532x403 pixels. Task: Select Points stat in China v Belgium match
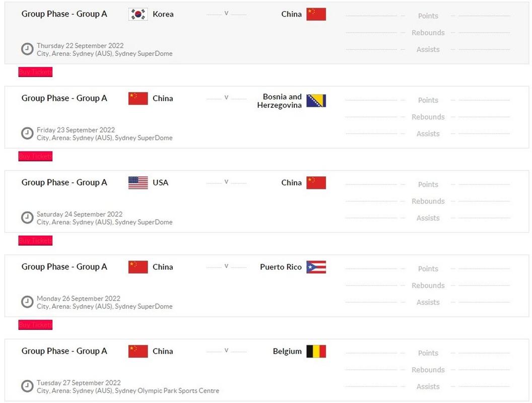428,353
